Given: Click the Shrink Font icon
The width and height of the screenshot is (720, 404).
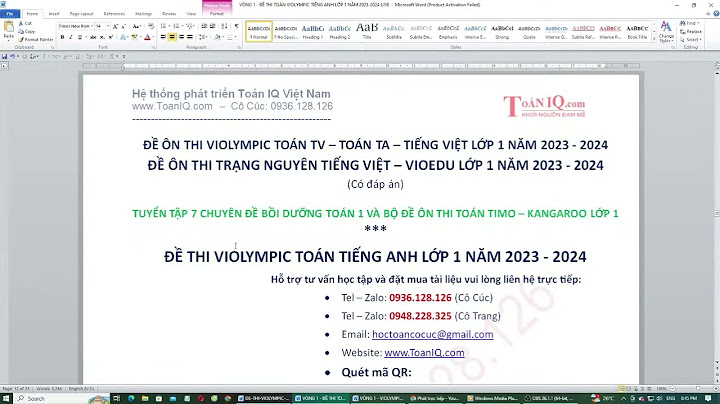Looking at the screenshot, I should click(124, 27).
